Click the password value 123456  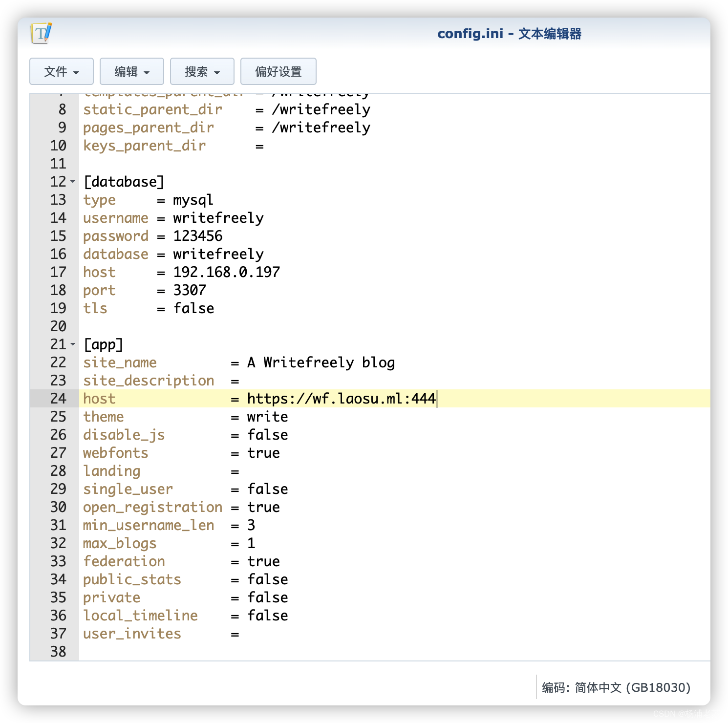point(198,236)
